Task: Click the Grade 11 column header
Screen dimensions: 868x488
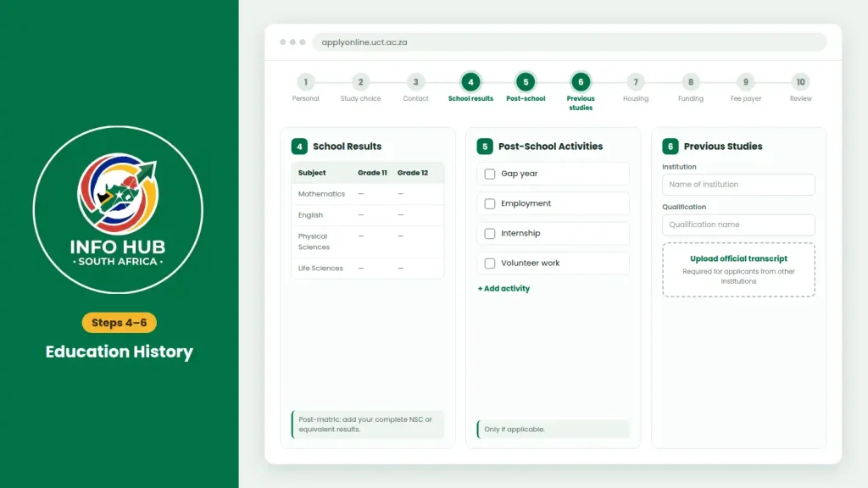Action: [x=372, y=173]
